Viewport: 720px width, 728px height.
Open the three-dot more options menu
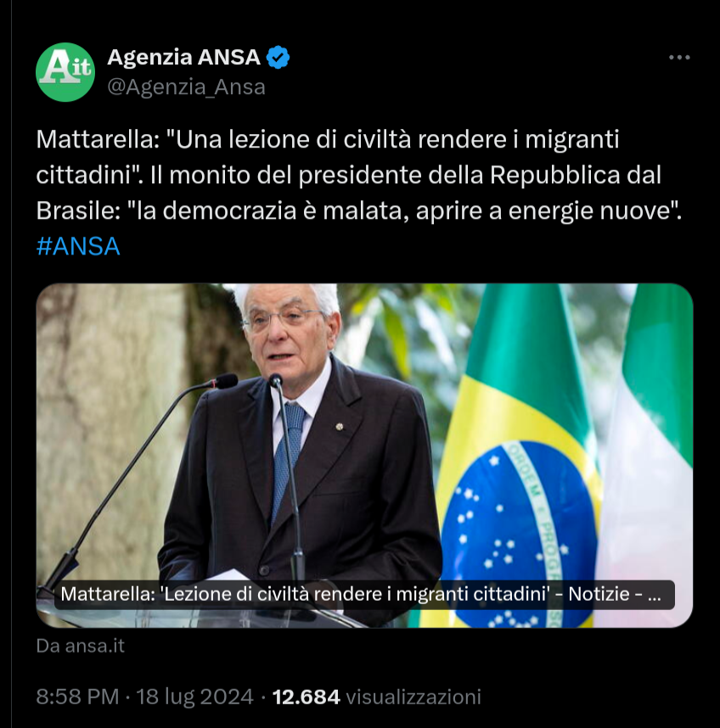tap(679, 58)
